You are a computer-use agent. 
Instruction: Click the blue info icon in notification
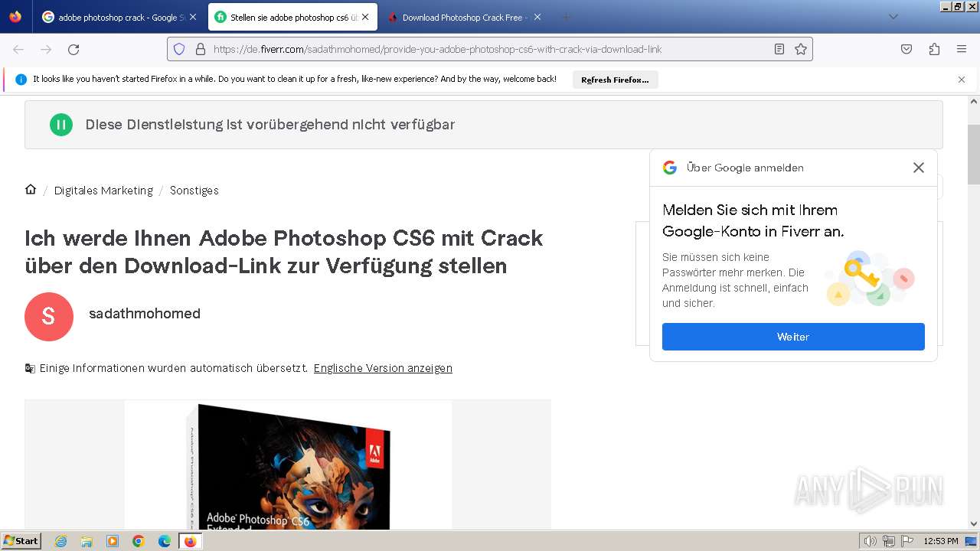coord(21,79)
